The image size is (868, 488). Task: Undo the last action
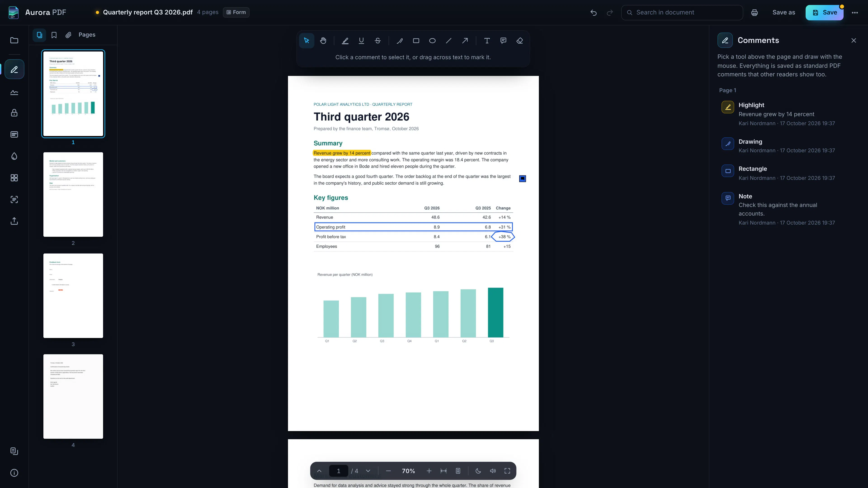coord(594,12)
